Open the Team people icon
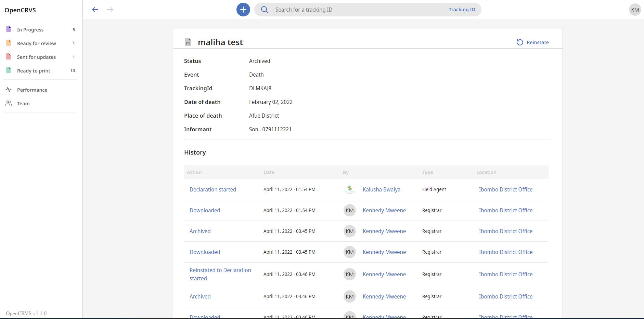 coord(8,103)
